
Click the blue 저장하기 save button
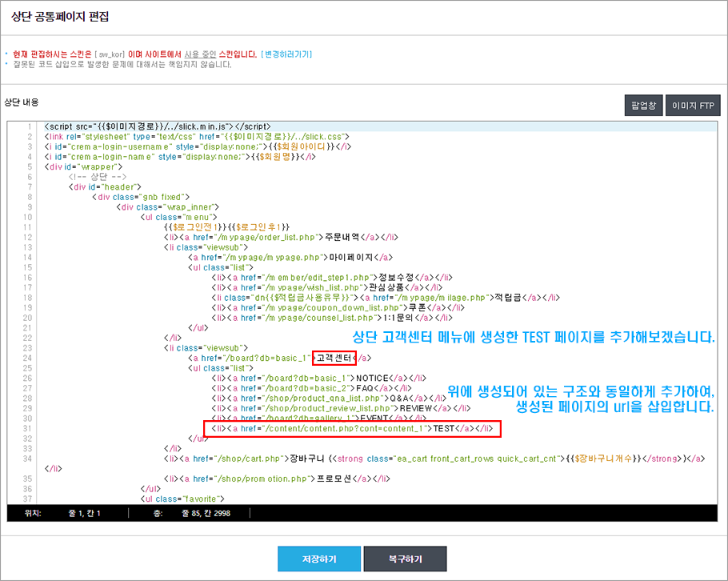(x=319, y=559)
